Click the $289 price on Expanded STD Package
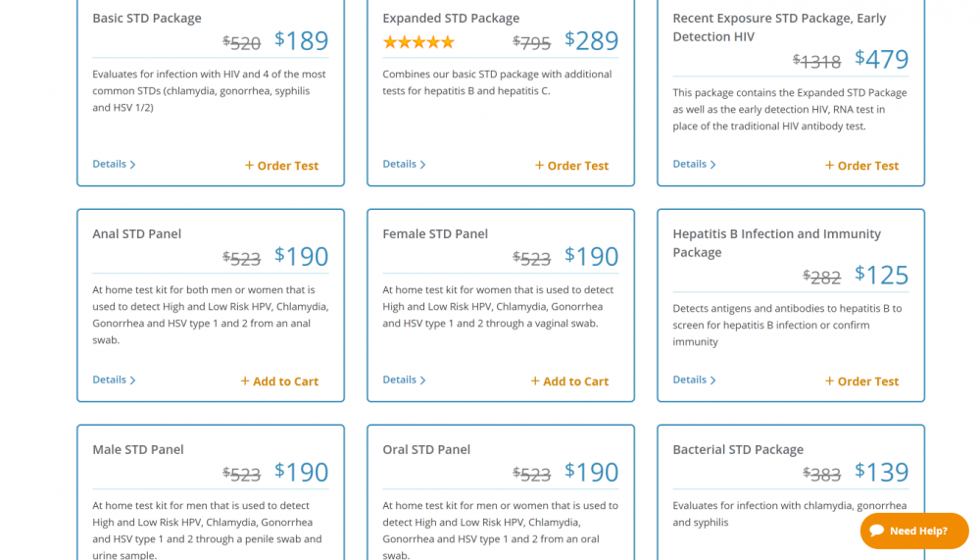980x560 pixels. tap(591, 40)
